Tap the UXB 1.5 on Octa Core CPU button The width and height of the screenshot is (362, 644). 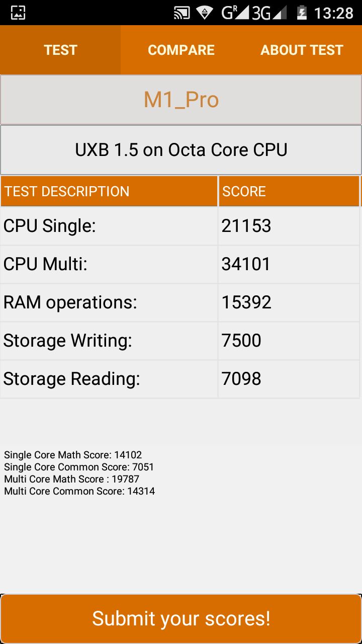point(181,150)
